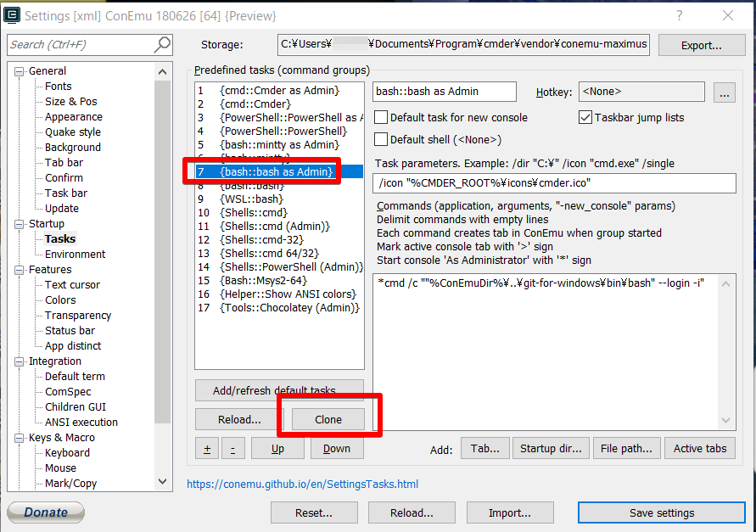The height and width of the screenshot is (532, 756).
Task: Select Keyboard settings page
Action: point(67,453)
